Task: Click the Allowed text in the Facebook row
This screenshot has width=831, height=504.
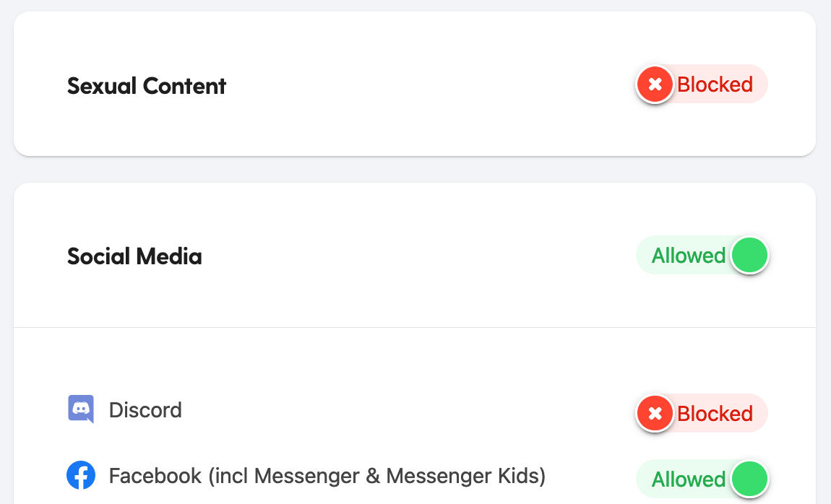Action: [x=689, y=479]
